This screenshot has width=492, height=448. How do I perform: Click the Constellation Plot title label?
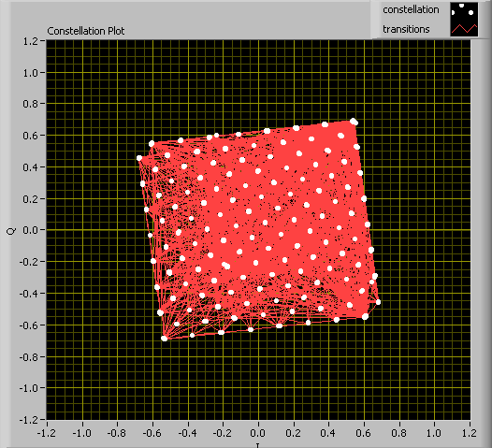(x=86, y=31)
